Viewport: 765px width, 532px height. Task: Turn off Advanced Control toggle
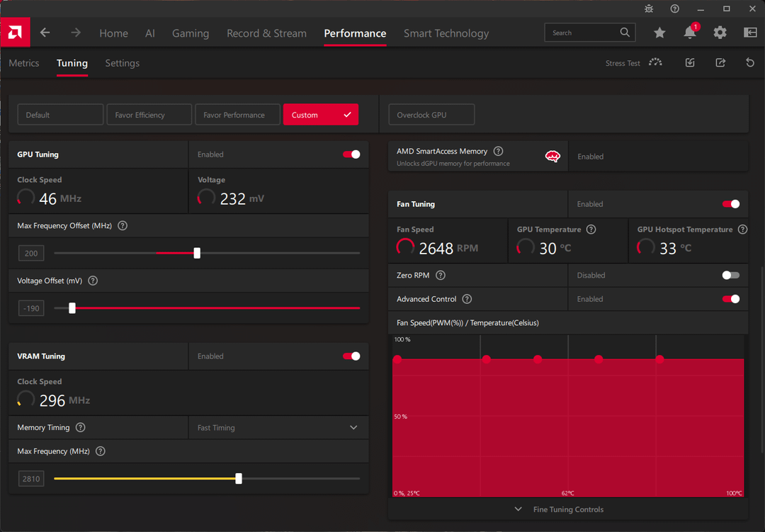(731, 299)
